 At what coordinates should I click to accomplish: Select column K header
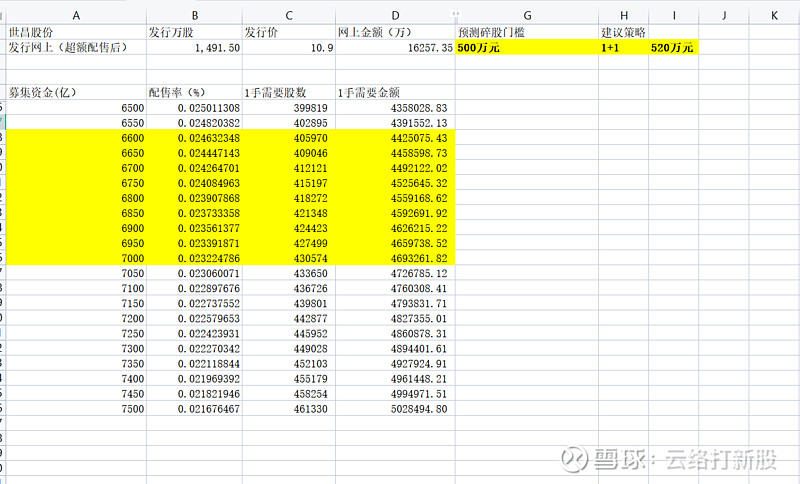pos(774,15)
